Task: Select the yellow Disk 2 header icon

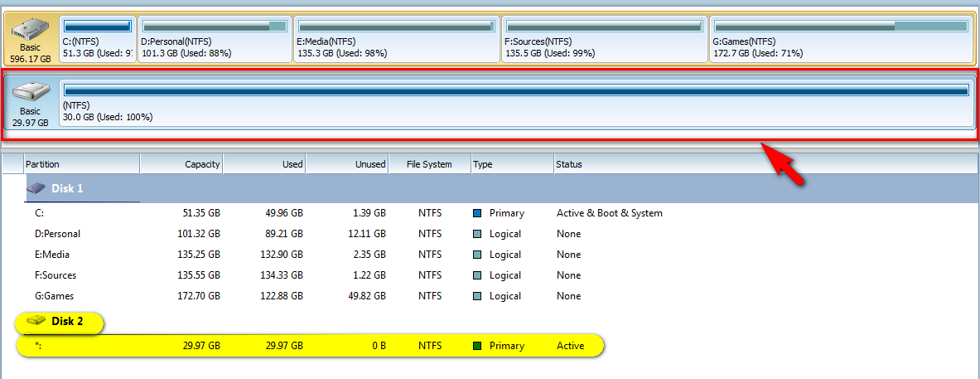Action: [x=36, y=321]
